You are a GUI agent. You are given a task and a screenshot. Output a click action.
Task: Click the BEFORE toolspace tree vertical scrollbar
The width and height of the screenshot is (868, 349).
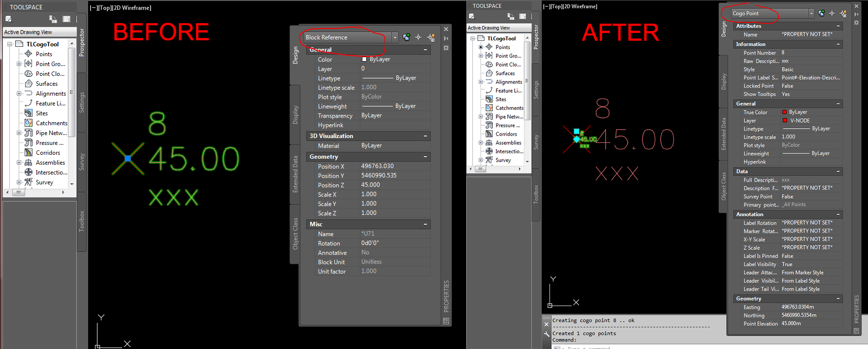pos(72,113)
